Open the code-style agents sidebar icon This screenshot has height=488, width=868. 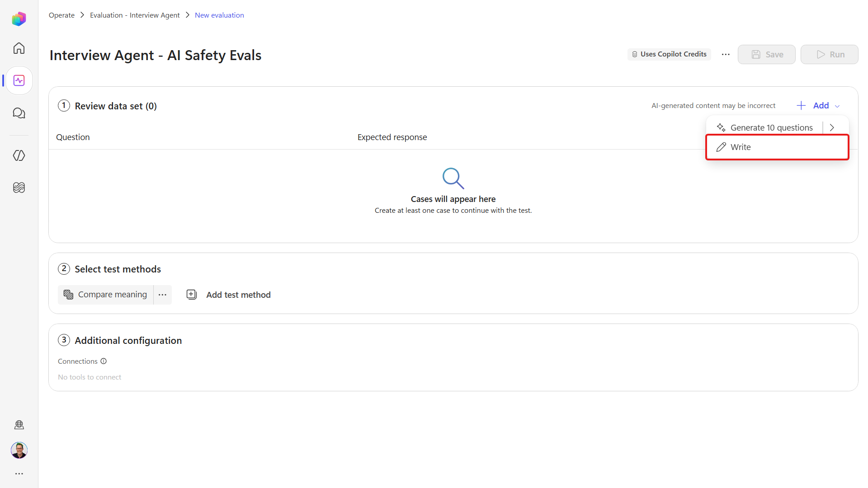[x=19, y=155]
